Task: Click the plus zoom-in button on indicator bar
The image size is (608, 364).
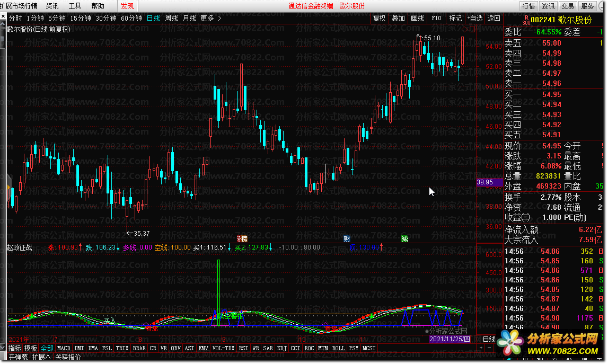Action: pos(481,348)
